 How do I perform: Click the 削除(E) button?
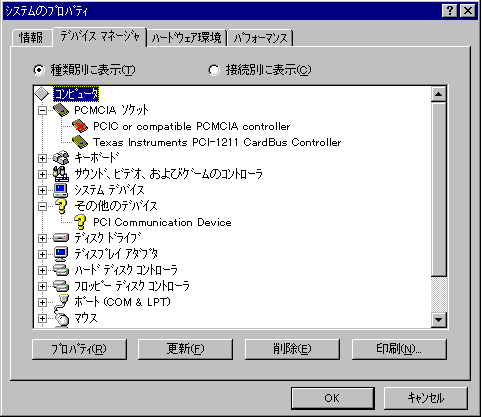292,349
